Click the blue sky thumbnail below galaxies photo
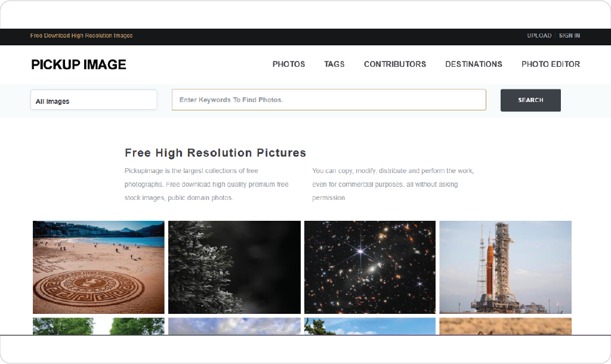 click(370, 326)
